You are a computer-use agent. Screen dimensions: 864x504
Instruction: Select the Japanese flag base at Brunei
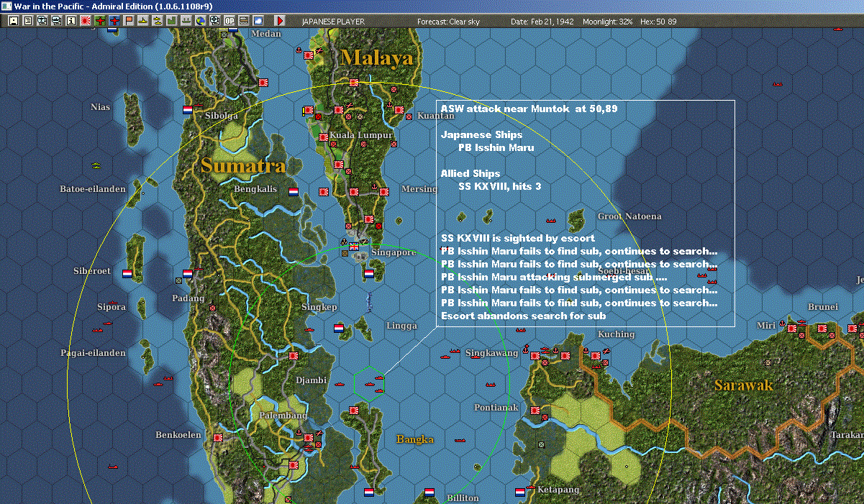822,329
